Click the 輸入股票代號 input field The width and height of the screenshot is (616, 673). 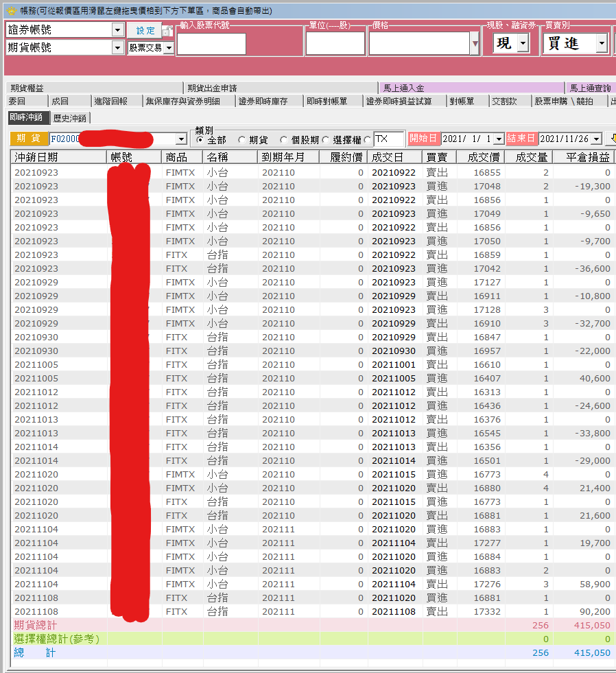(x=211, y=44)
